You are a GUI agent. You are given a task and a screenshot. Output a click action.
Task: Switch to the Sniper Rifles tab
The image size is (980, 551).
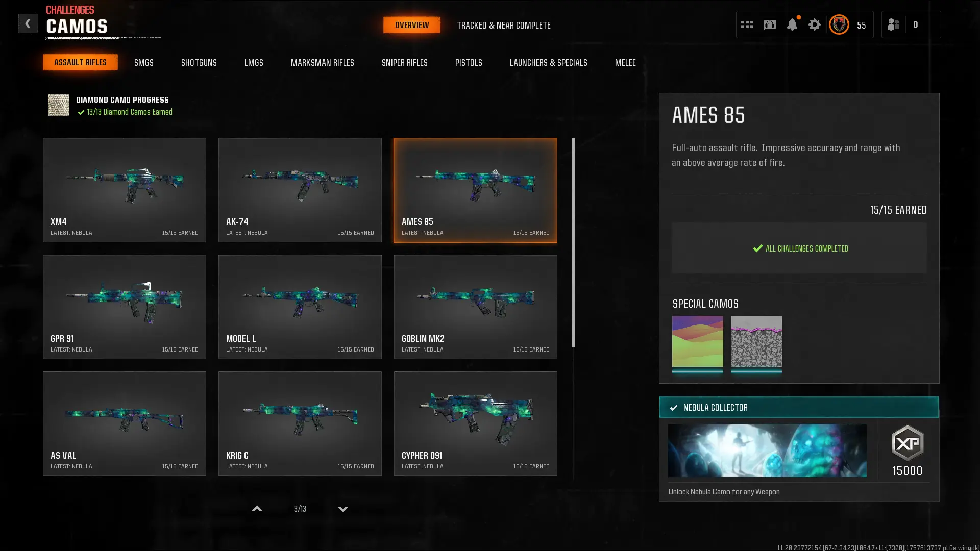click(404, 62)
